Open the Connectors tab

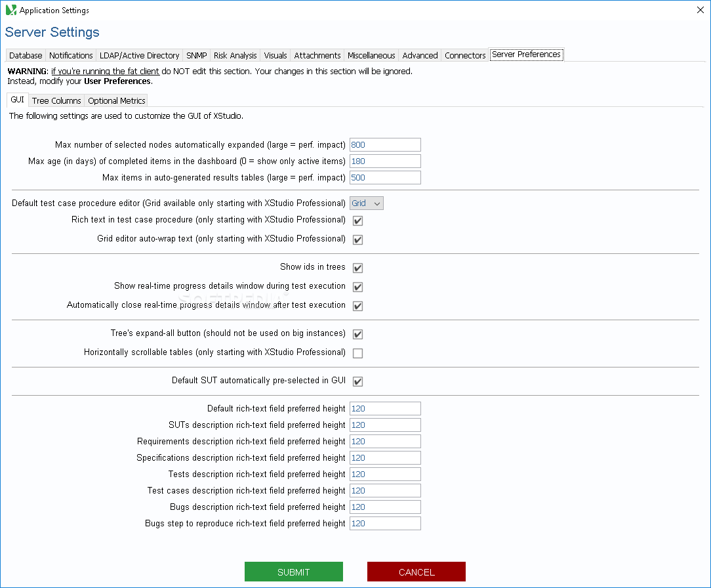tap(465, 55)
